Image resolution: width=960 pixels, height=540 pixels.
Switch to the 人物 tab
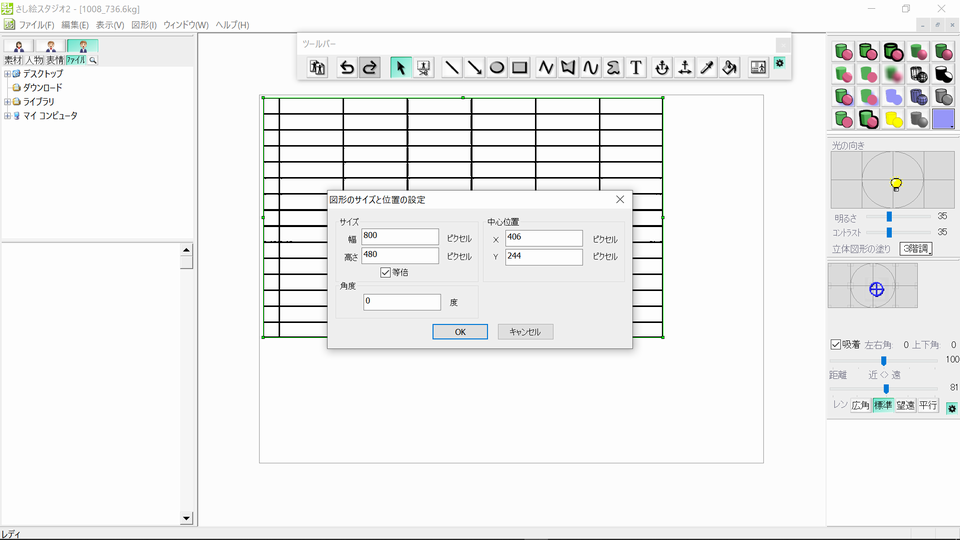click(x=34, y=60)
